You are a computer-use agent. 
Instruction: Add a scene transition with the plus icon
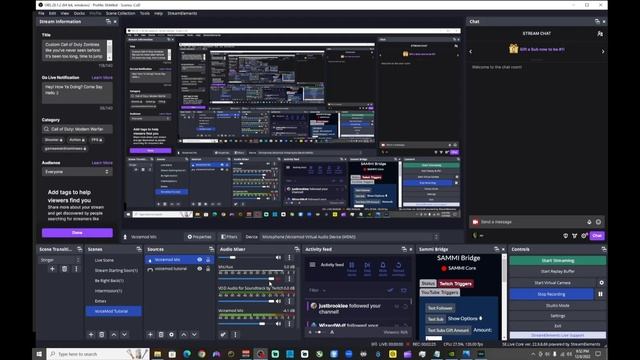(52, 269)
